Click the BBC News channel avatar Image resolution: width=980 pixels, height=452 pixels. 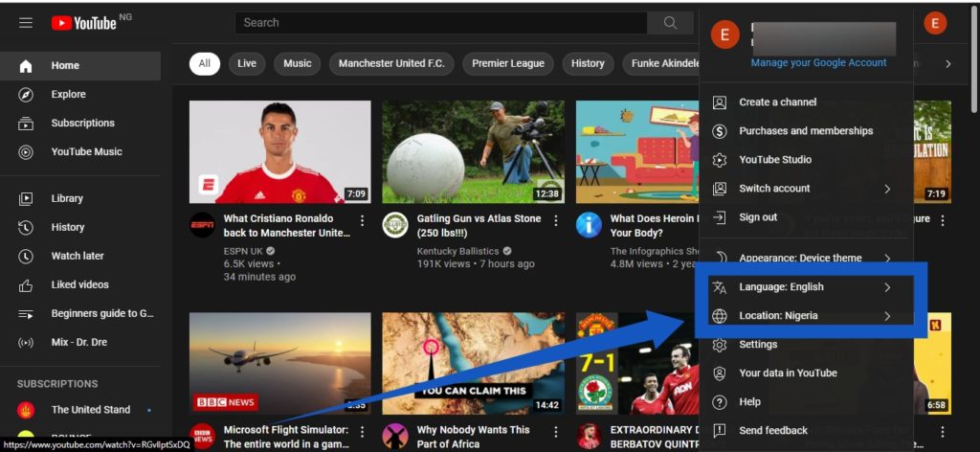202,437
